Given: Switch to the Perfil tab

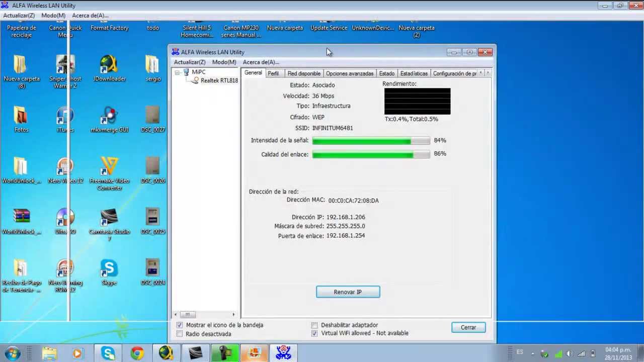Looking at the screenshot, I should click(x=273, y=73).
